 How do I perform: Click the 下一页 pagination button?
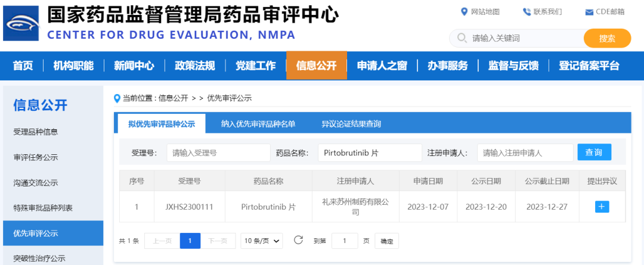click(218, 241)
